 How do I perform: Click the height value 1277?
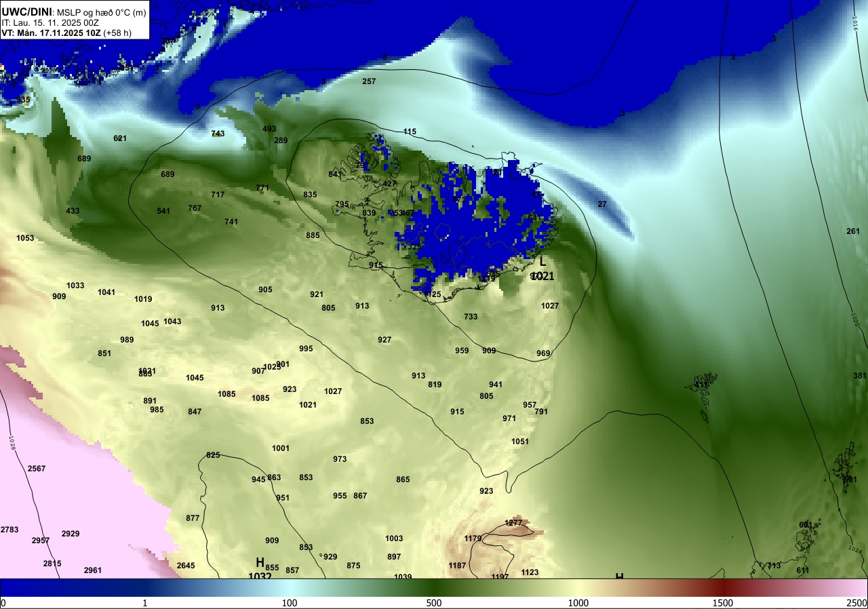point(514,523)
